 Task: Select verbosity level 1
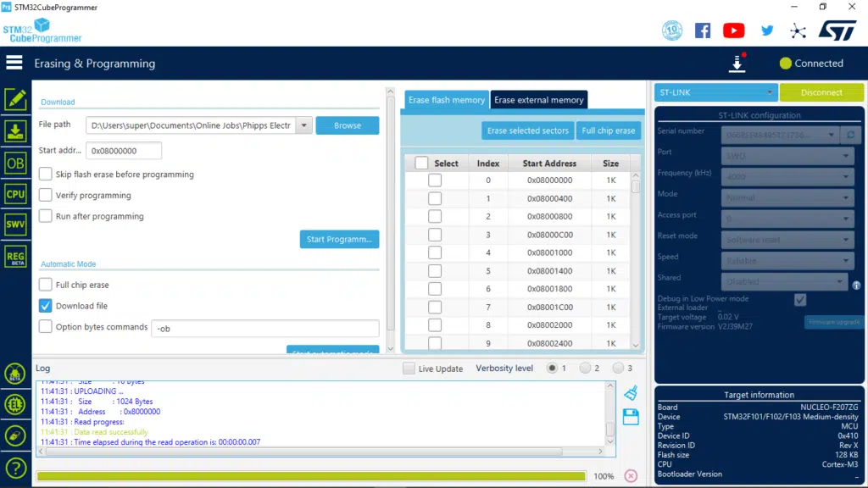(551, 368)
